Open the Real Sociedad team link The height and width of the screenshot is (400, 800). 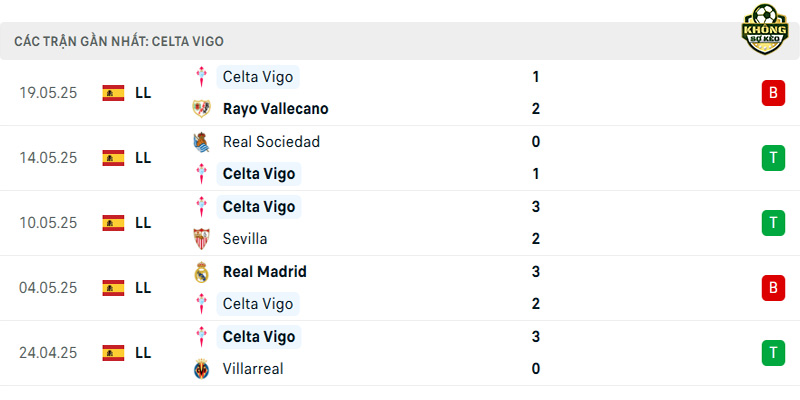click(x=271, y=142)
